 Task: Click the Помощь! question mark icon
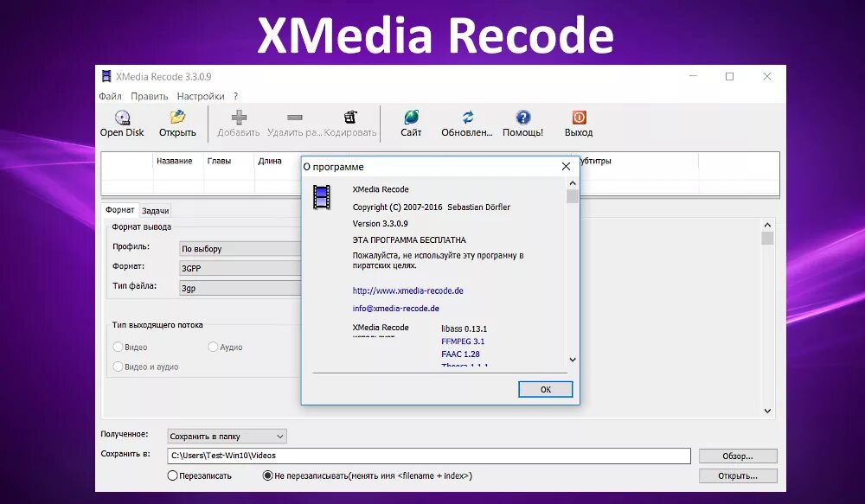[x=523, y=117]
